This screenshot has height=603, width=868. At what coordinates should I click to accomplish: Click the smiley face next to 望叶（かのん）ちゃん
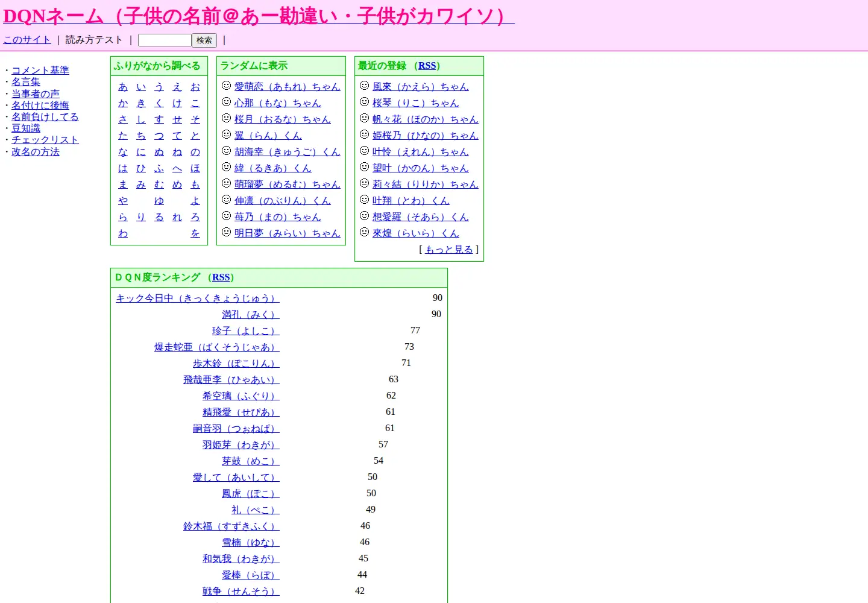(364, 167)
